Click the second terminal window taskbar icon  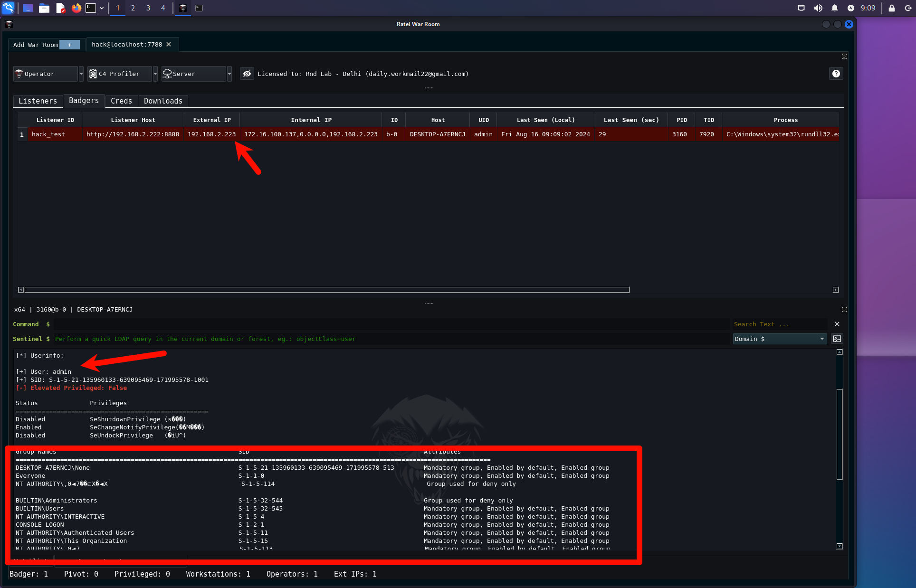click(x=199, y=8)
